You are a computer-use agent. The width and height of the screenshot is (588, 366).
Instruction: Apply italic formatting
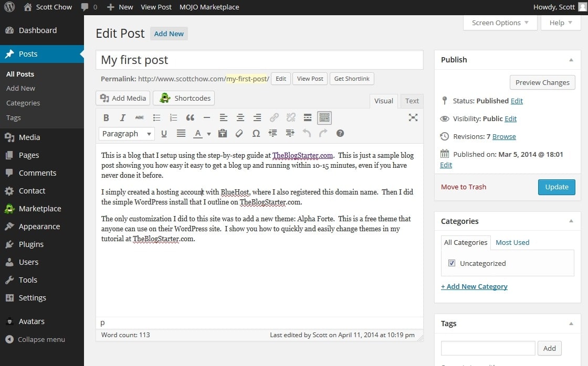[x=122, y=117]
